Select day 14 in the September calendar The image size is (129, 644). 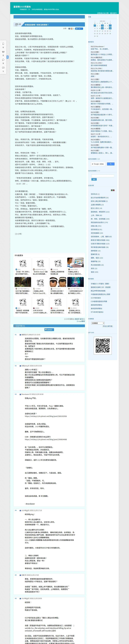[x=110, y=28]
